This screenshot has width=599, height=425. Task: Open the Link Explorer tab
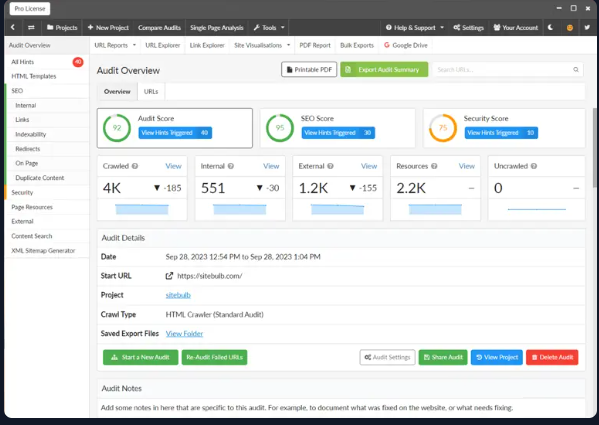click(207, 45)
